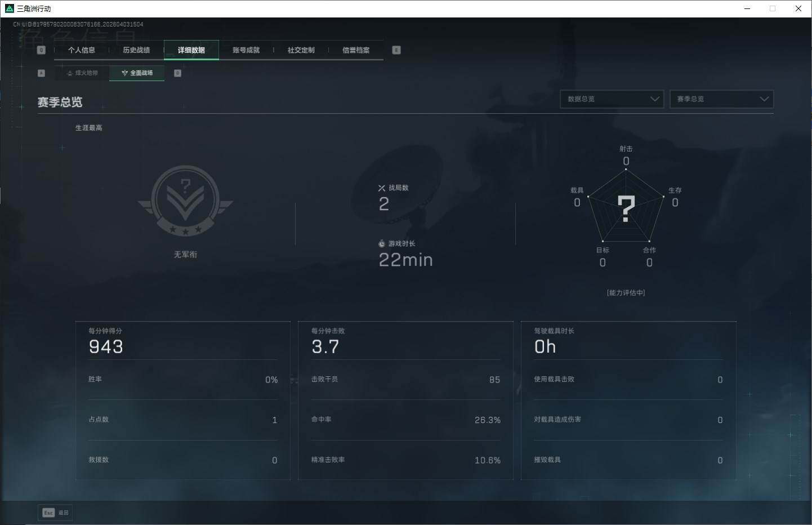
Task: Click the Q key hint icon beside 个人信息
Action: 41,50
